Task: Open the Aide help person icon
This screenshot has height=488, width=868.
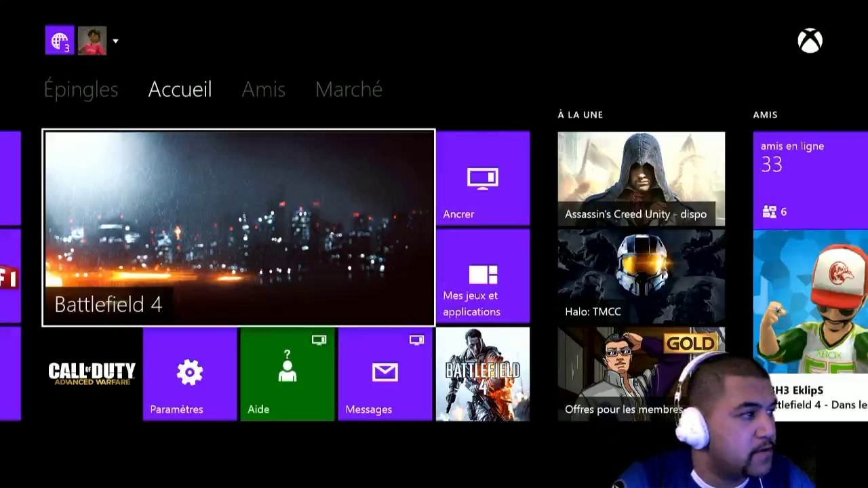Action: 288,367
